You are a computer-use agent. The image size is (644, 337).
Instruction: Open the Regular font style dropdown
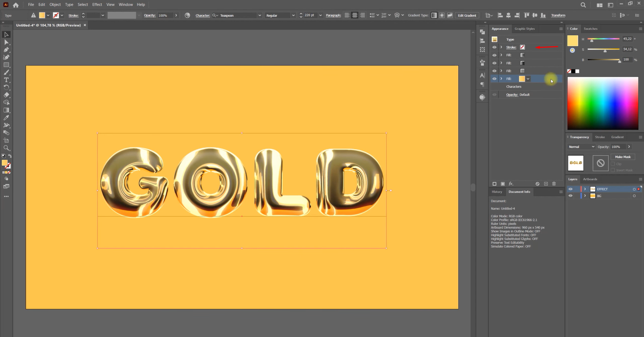[294, 15]
